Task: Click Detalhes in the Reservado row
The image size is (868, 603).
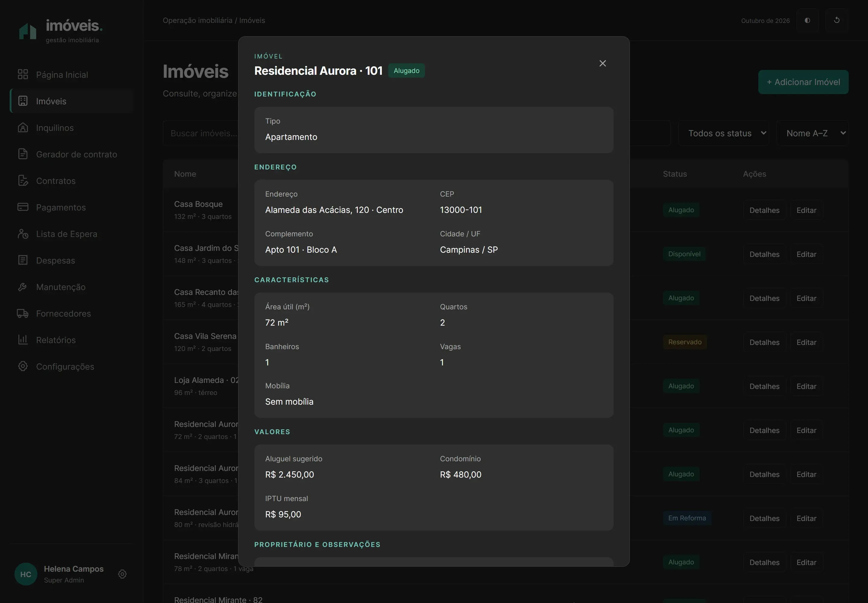Action: click(764, 342)
